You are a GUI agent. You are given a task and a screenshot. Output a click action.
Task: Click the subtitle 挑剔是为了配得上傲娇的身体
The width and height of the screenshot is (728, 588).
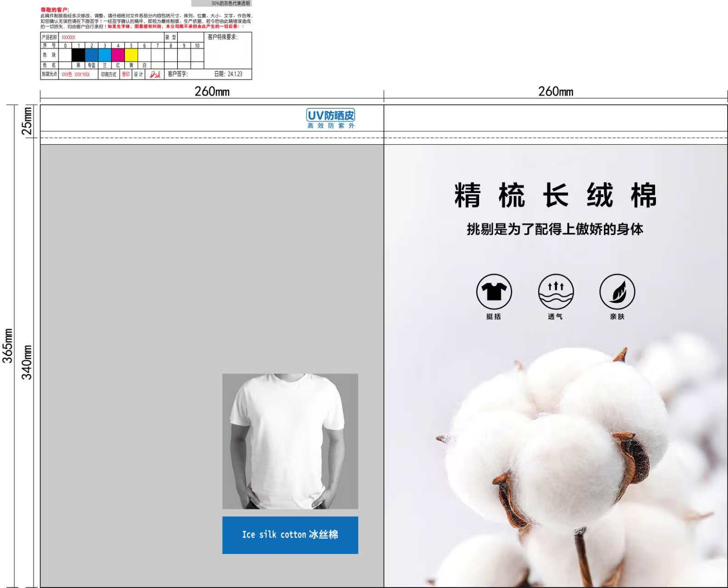[555, 229]
